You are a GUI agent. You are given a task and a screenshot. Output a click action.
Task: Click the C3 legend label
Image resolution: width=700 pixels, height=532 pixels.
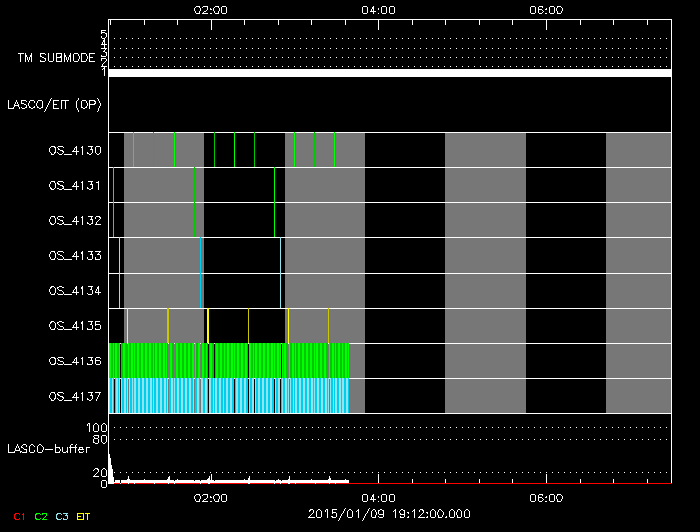click(x=63, y=516)
